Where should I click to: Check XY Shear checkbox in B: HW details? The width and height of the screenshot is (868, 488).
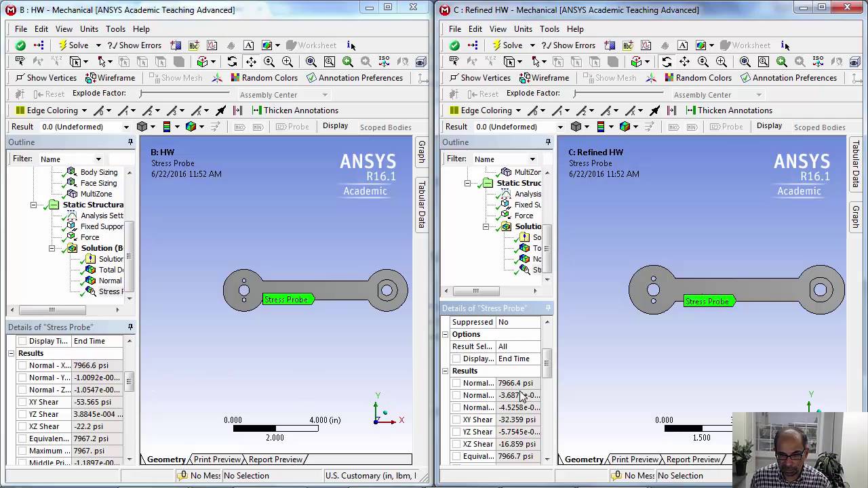pyautogui.click(x=22, y=402)
